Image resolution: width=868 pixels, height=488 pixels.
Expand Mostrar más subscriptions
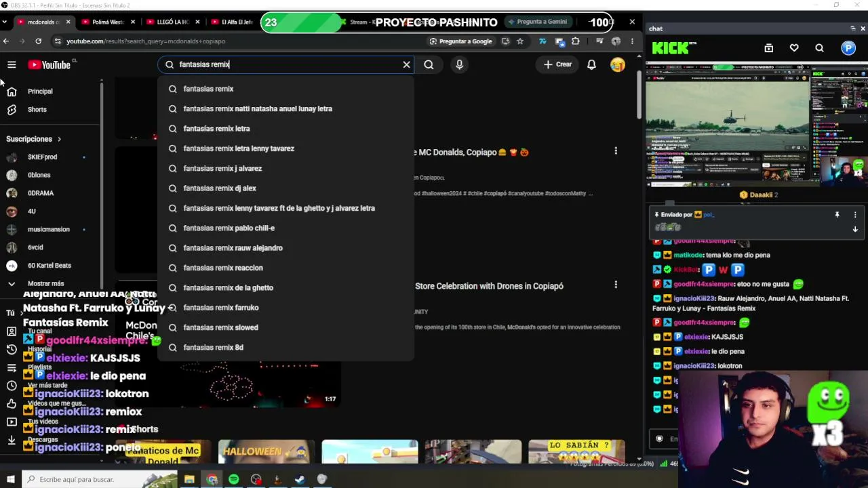[45, 283]
